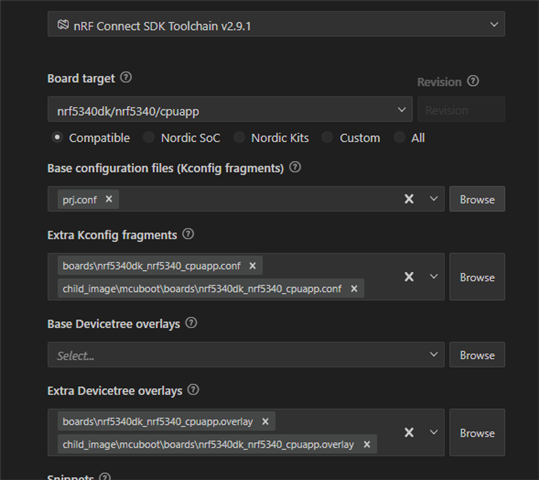539x480 pixels.
Task: Remove boards\nrf5340dk_nrf5340_cpuapp.overlay tag
Action: click(265, 422)
